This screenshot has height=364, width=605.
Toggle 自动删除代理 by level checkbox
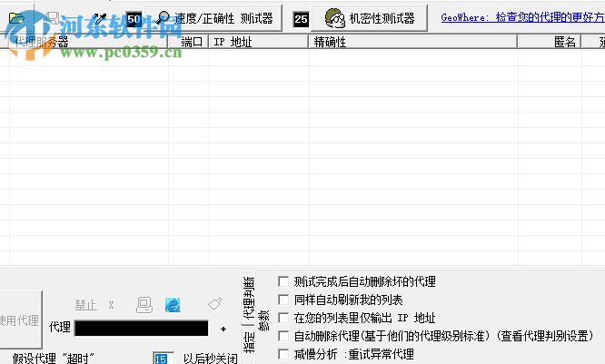point(283,336)
